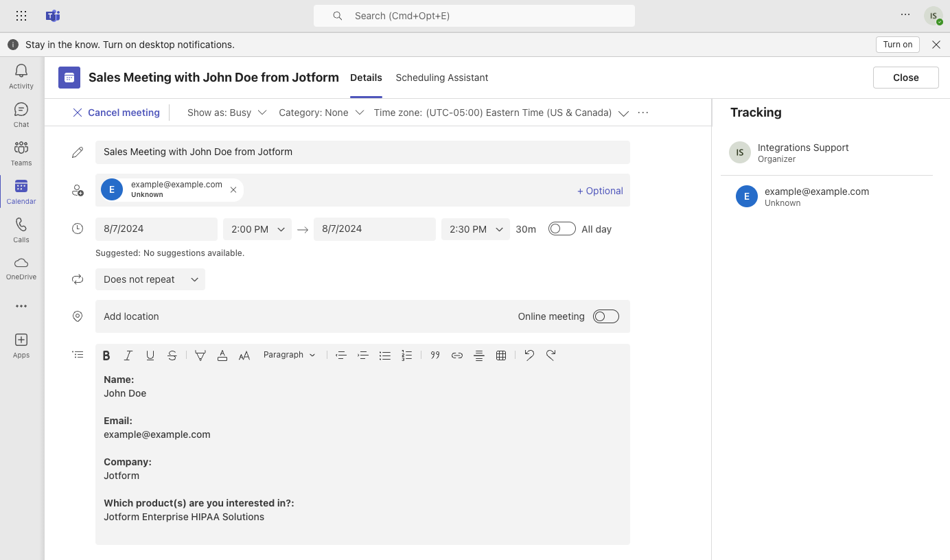The height and width of the screenshot is (560, 950).
Task: Insert a hyperlink
Action: (x=457, y=355)
